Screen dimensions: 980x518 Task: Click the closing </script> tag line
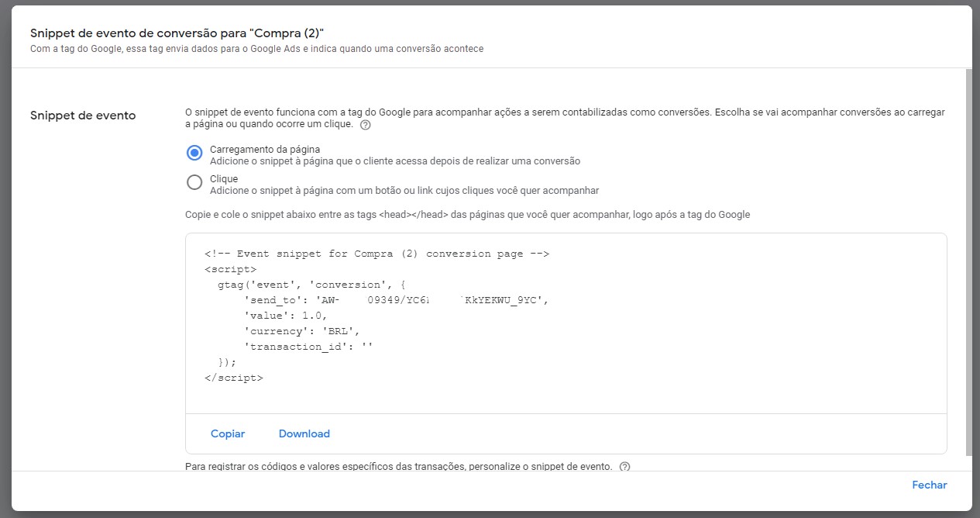click(x=233, y=378)
